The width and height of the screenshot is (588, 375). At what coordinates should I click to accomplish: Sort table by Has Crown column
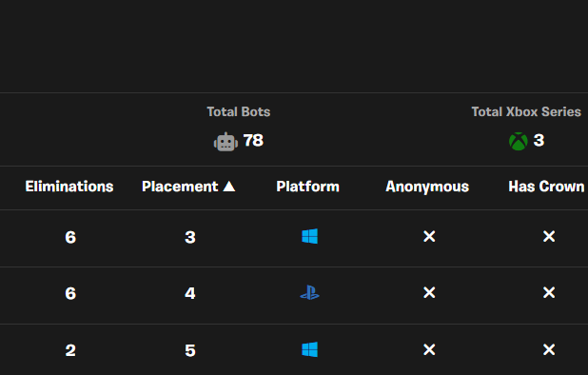tap(546, 187)
